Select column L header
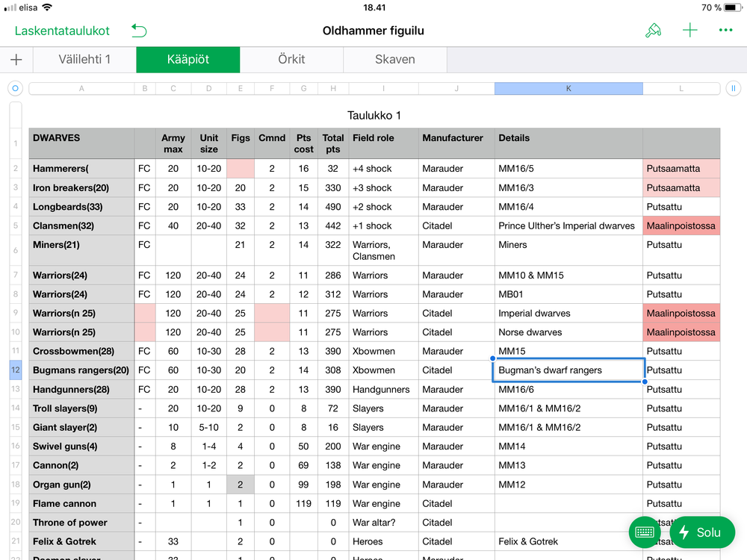 pos(681,89)
